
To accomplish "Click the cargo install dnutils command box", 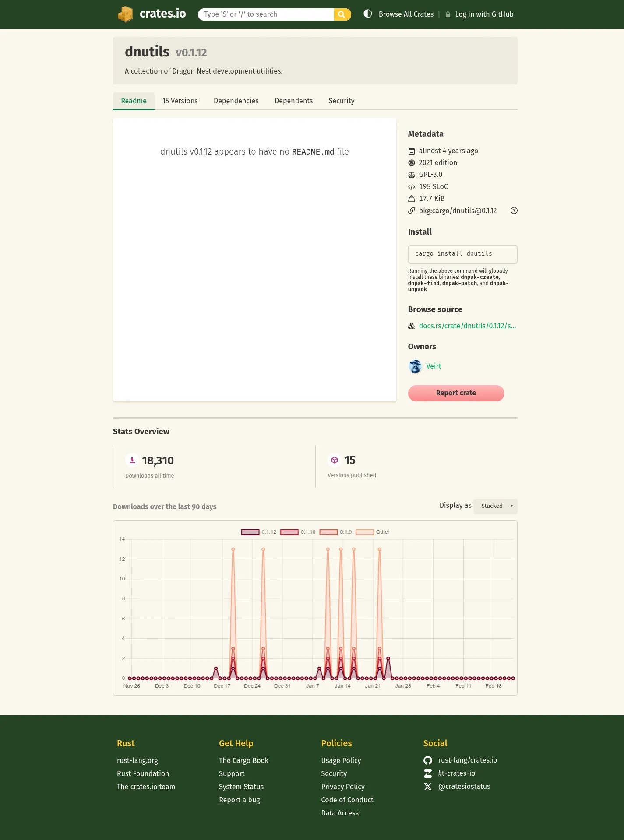I will (462, 254).
